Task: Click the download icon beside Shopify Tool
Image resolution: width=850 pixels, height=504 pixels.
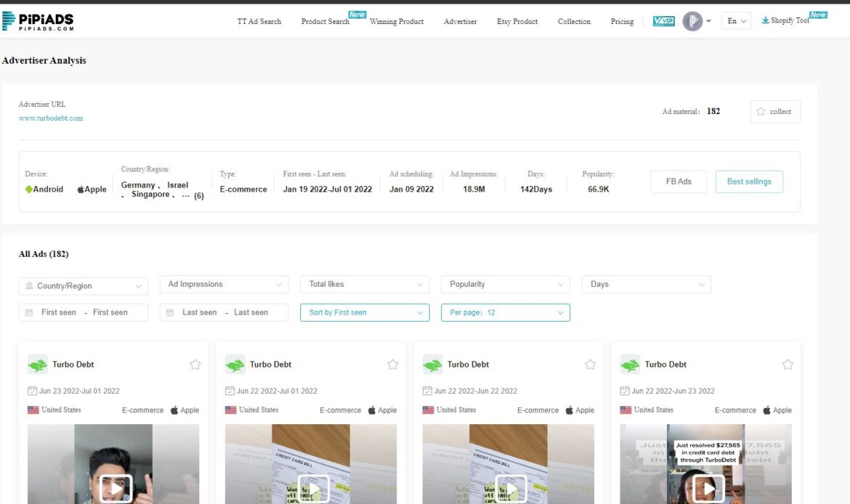Action: pos(765,20)
